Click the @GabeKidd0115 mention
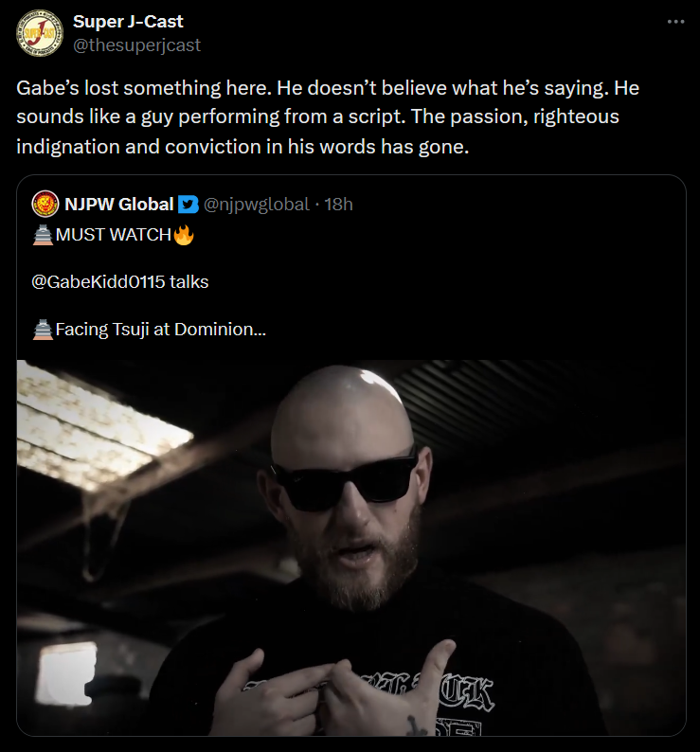 click(99, 281)
